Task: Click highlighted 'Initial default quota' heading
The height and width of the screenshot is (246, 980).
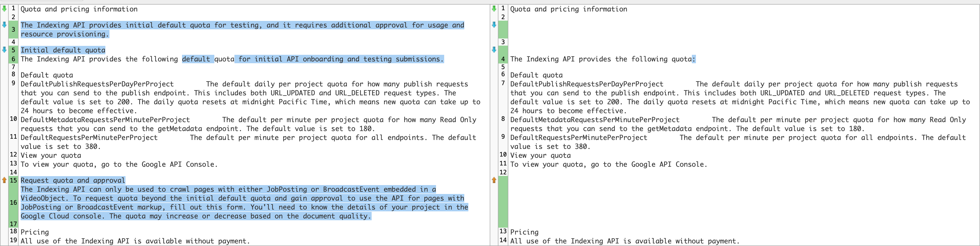Action: (63, 50)
